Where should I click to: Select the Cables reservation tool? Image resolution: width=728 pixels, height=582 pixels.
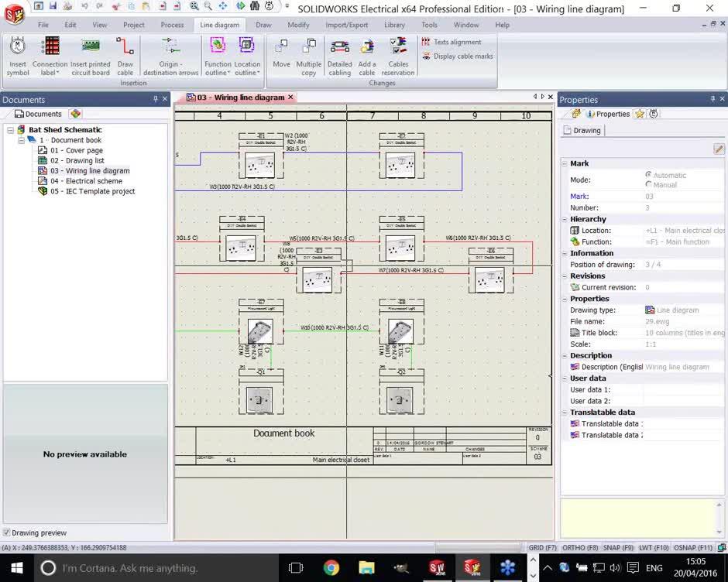[x=398, y=58]
